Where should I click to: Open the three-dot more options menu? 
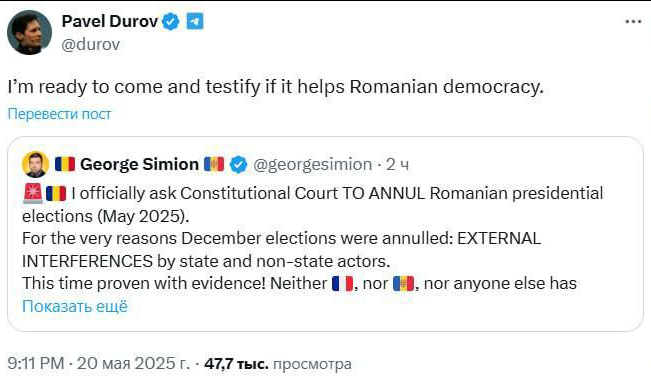(633, 22)
